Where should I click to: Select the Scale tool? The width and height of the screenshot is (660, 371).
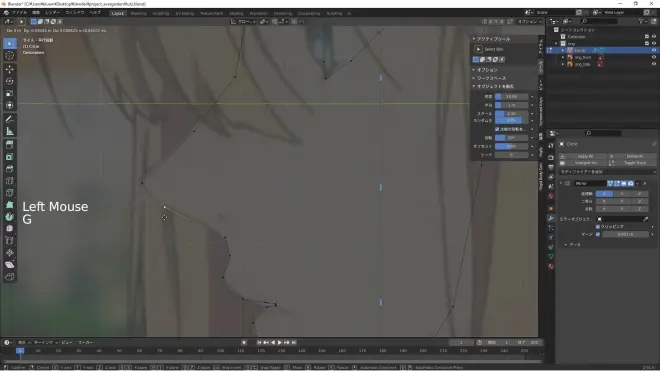tap(10, 93)
